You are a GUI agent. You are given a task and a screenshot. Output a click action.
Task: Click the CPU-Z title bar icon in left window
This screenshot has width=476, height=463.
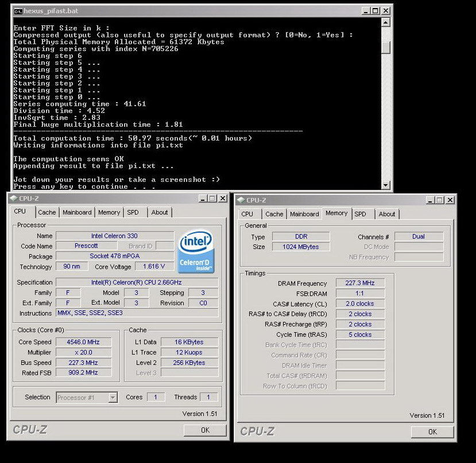(13, 199)
